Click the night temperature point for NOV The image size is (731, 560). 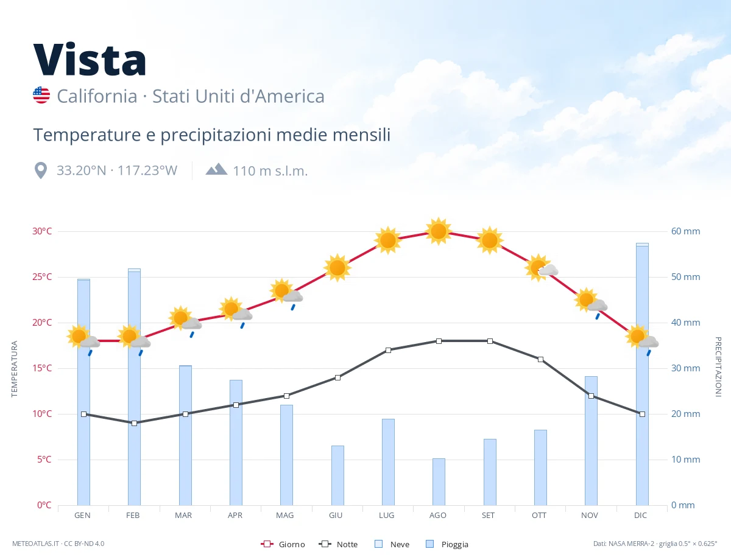point(591,396)
